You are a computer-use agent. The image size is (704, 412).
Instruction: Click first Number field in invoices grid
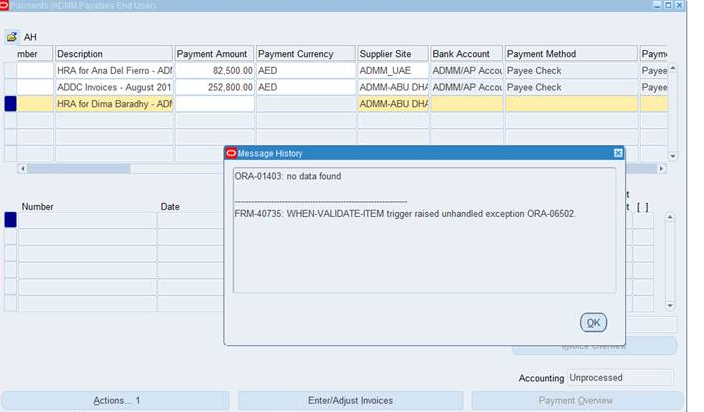(88, 220)
